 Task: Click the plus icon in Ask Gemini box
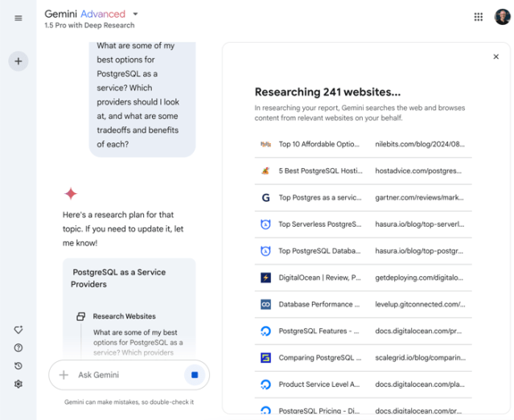[x=64, y=375]
